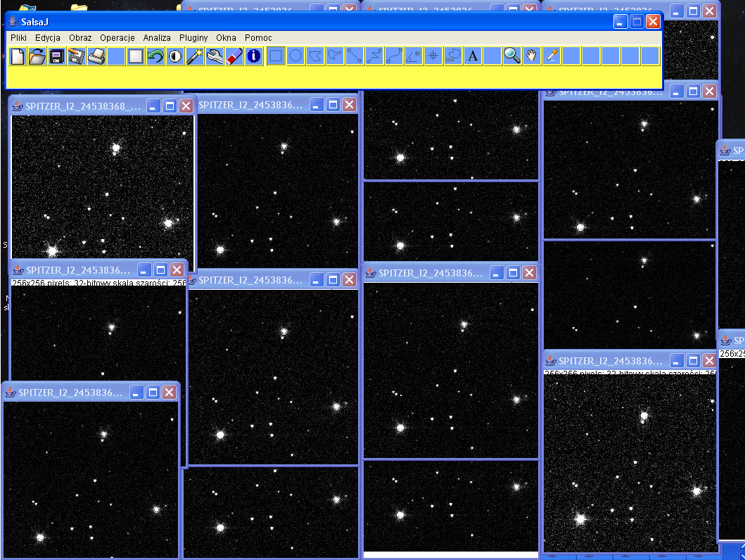Click the blue info icon
Screen dimensions: 745x560
pyautogui.click(x=254, y=56)
